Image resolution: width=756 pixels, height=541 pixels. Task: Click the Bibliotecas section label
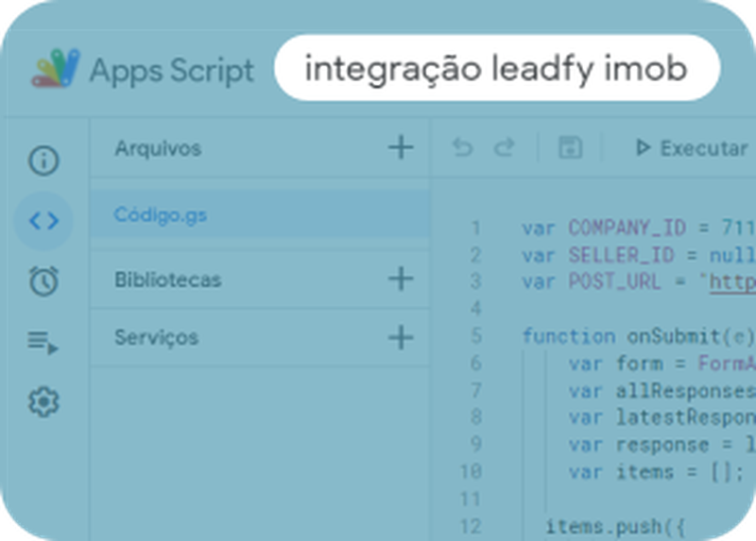click(168, 279)
